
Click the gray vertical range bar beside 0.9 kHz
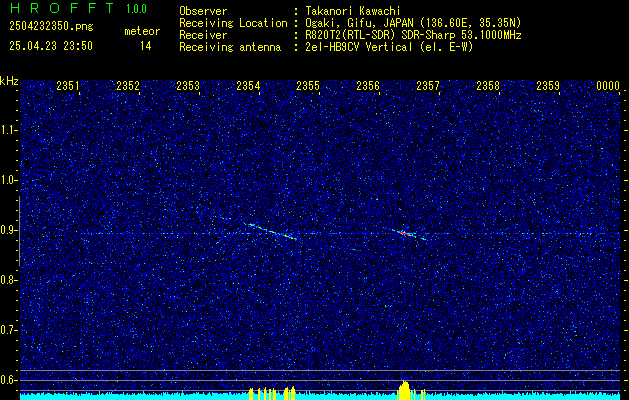tap(19, 231)
